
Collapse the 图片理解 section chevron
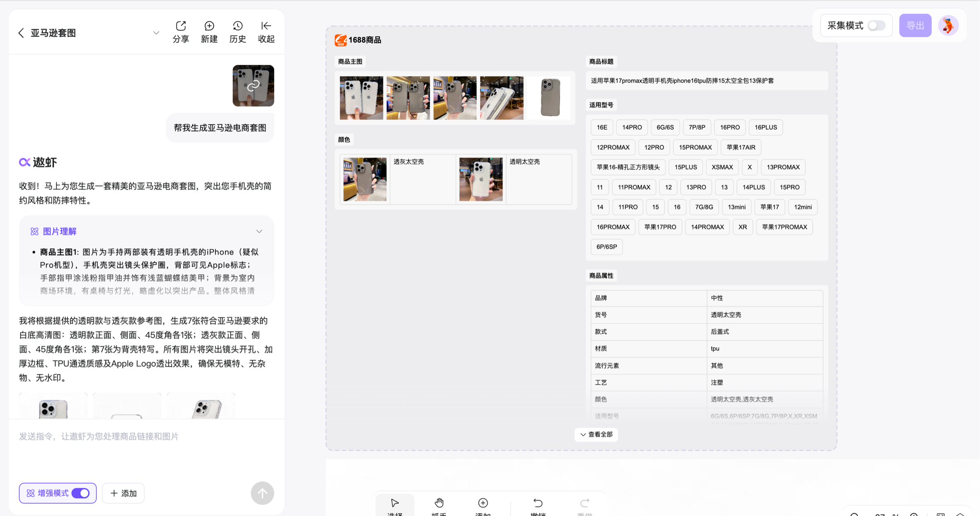259,231
